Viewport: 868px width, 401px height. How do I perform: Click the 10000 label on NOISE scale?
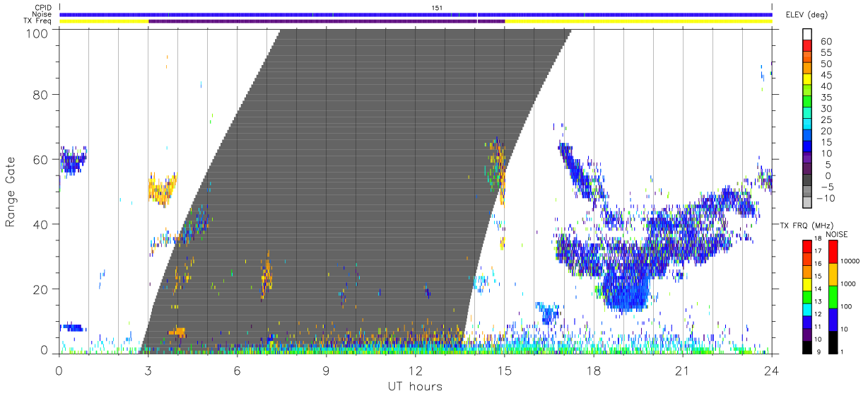(x=850, y=262)
